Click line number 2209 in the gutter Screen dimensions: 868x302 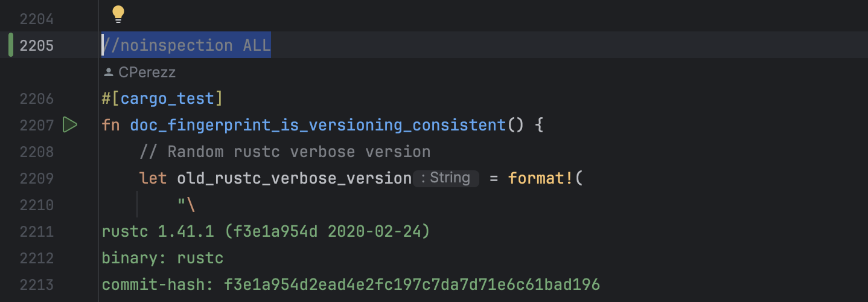pyautogui.click(x=36, y=178)
